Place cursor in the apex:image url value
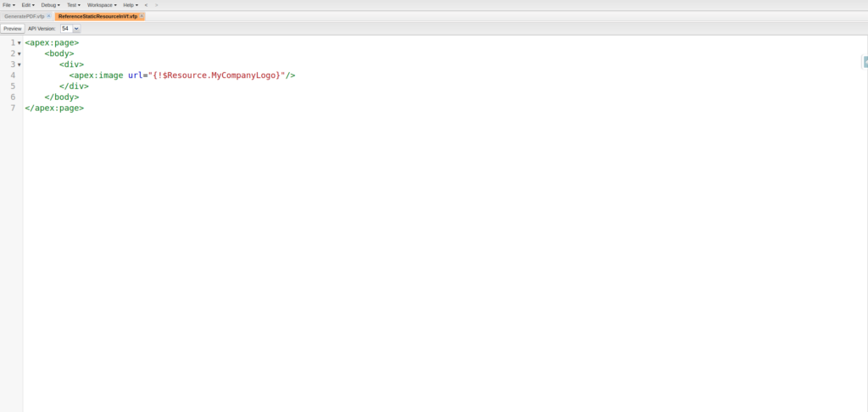The image size is (868, 412). [x=216, y=75]
